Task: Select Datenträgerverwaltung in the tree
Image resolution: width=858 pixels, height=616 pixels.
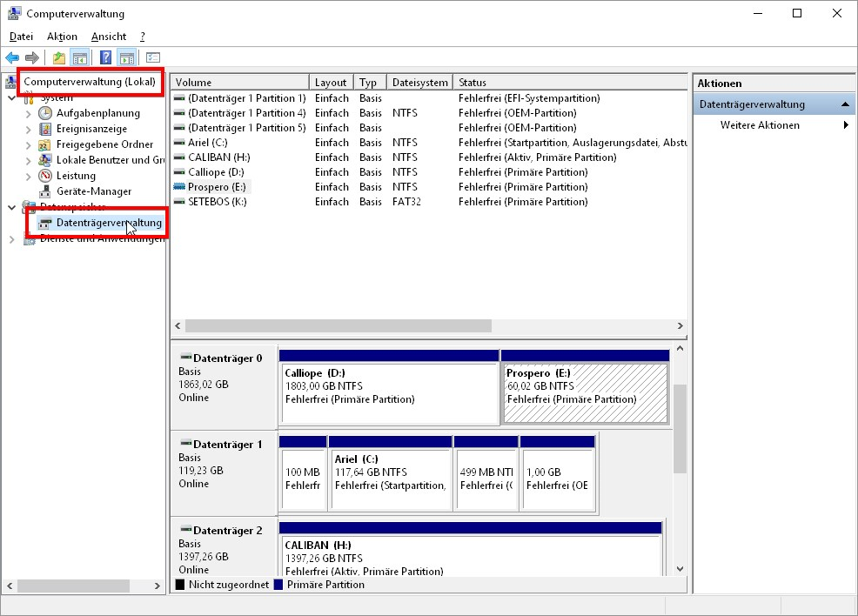Action: click(109, 223)
